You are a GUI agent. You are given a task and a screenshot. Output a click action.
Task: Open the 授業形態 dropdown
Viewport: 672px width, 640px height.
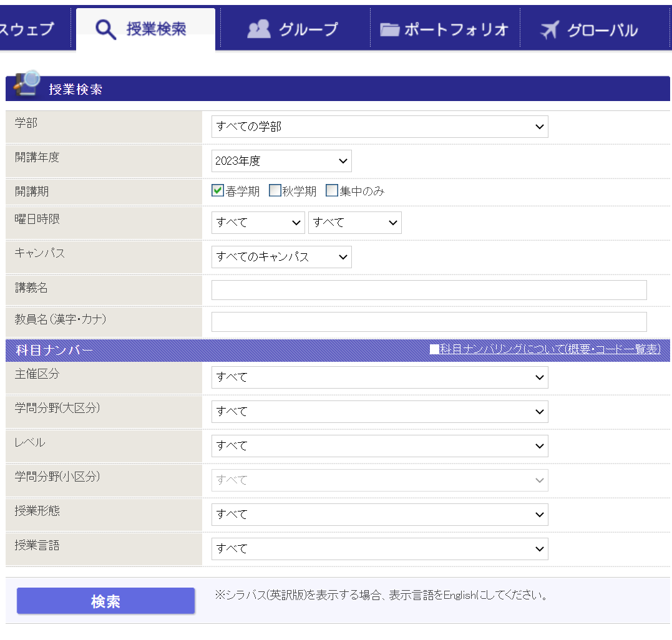tap(379, 515)
